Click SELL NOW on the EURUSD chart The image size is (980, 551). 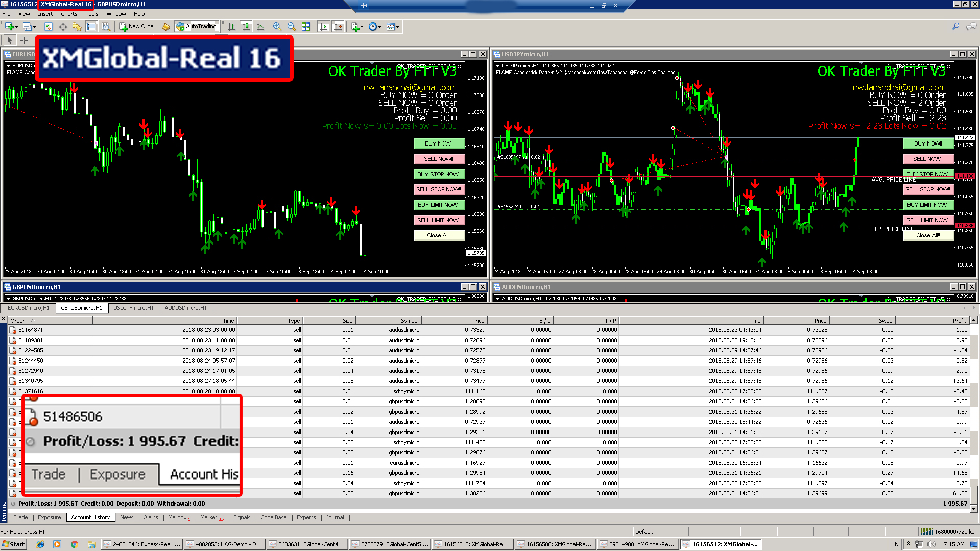tap(439, 159)
